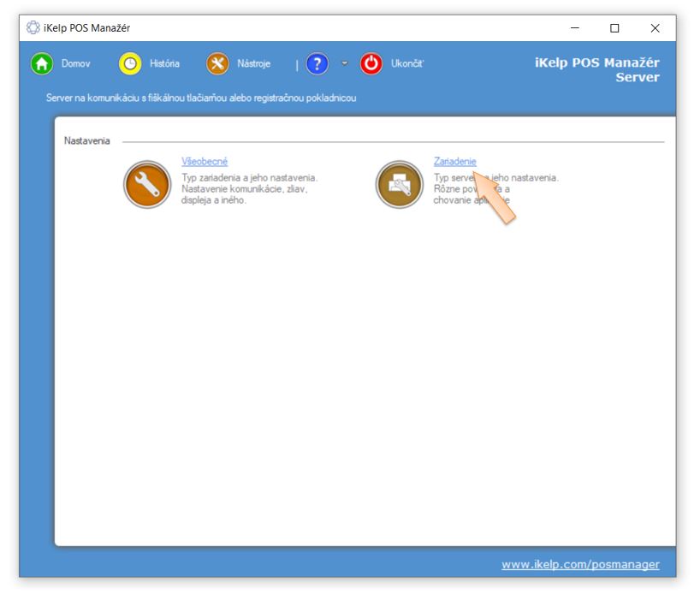The image size is (700, 594).
Task: Open História from the top toolbar text
Action: coord(164,64)
